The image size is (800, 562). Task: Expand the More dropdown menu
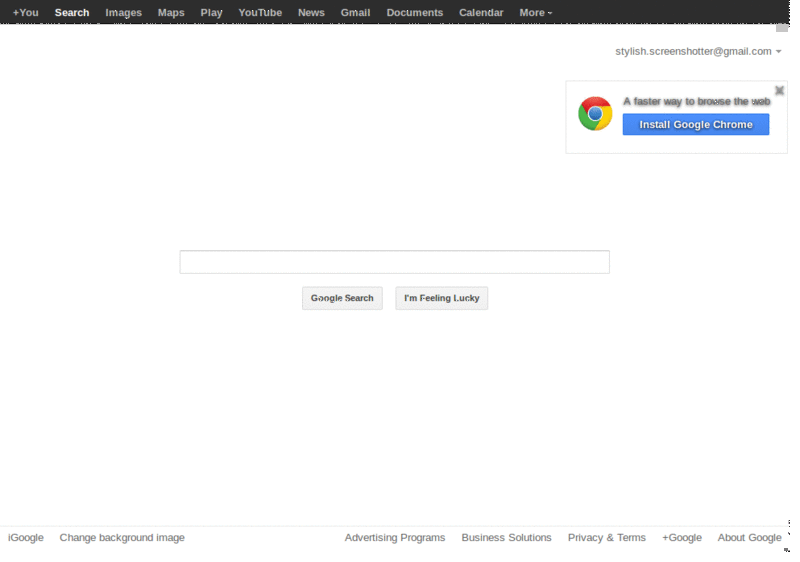click(x=536, y=12)
